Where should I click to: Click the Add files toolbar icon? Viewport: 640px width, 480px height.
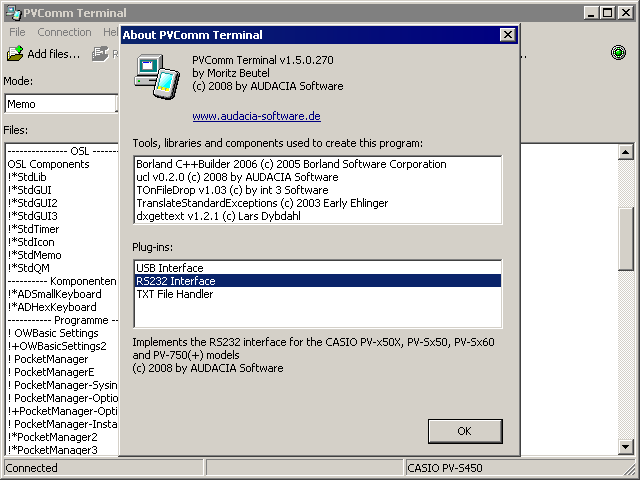pos(15,53)
